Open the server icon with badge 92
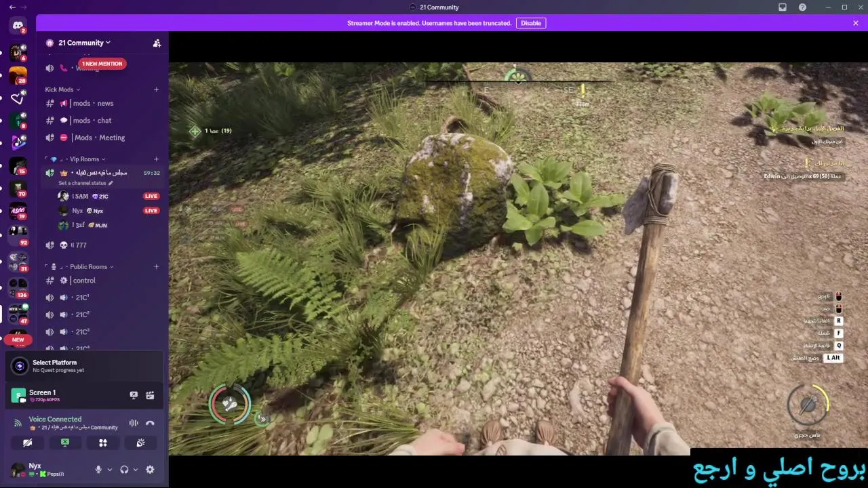868x488 pixels. [x=18, y=235]
